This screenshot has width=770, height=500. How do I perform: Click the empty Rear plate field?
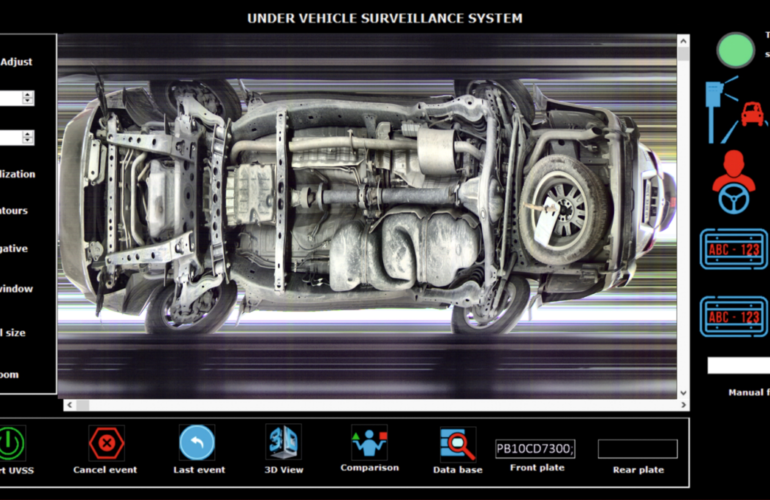coord(637,449)
